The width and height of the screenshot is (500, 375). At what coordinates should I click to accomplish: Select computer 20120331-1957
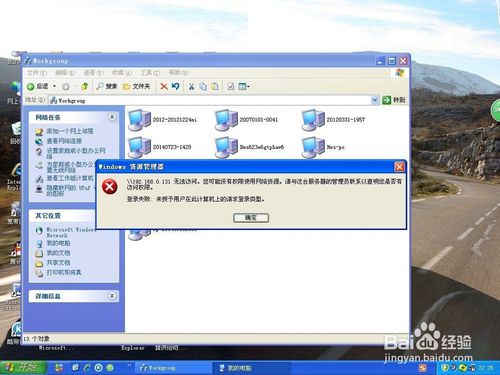click(x=333, y=119)
